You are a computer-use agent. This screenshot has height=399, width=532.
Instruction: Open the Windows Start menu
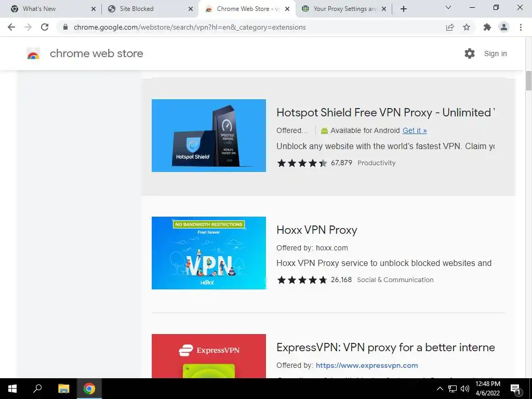[x=12, y=389]
